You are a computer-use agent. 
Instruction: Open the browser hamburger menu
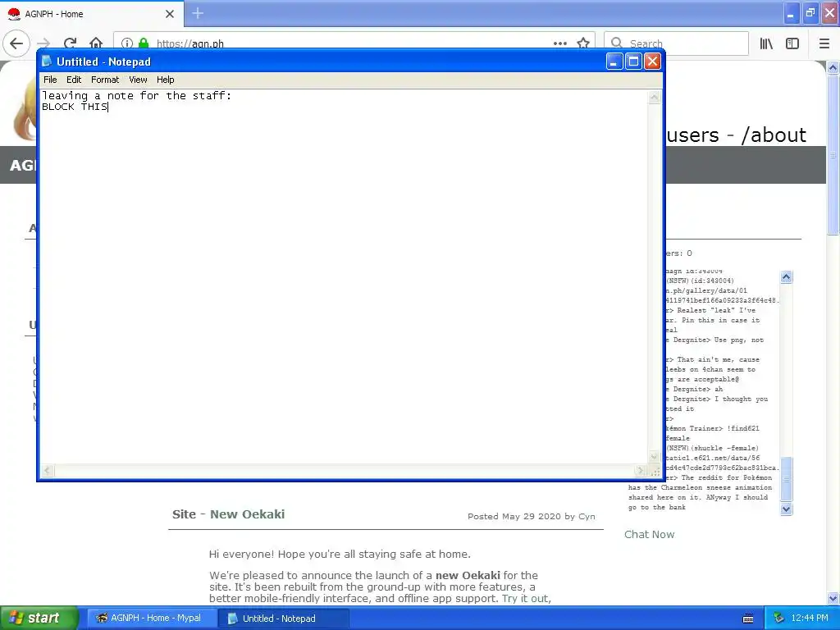[x=824, y=43]
